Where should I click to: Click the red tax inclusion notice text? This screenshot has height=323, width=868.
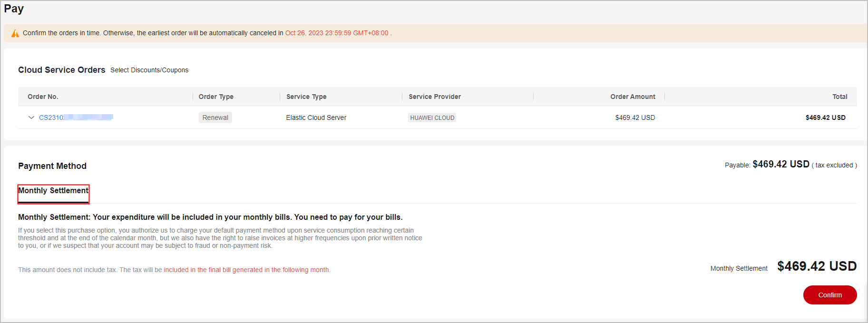tap(247, 270)
